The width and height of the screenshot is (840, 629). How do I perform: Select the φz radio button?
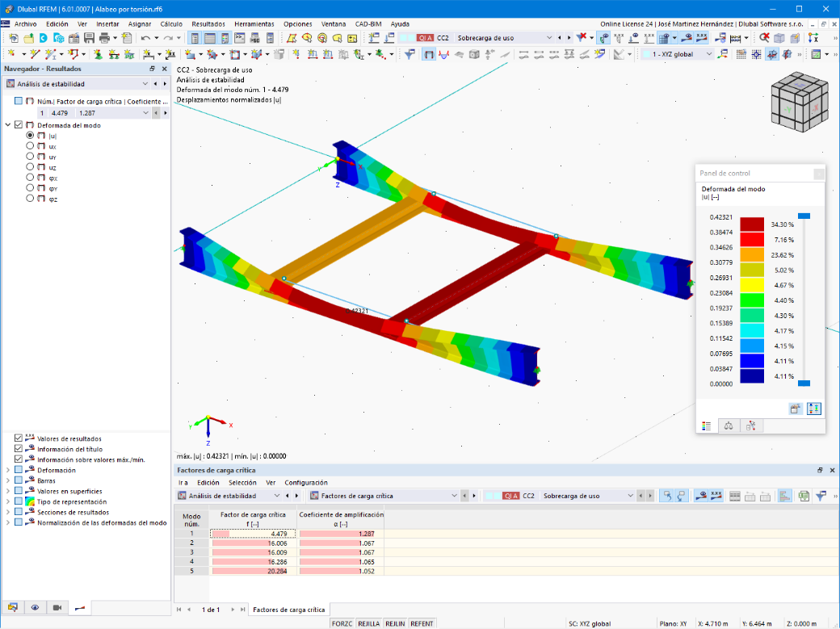(x=30, y=199)
